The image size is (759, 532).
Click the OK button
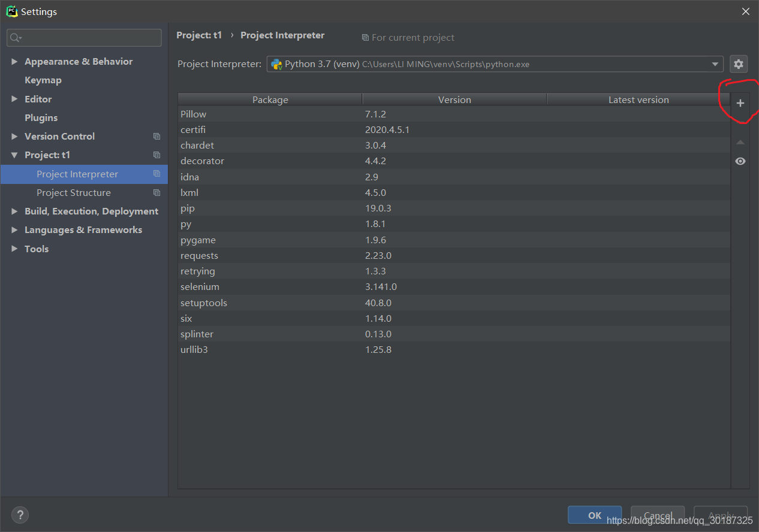[595, 515]
